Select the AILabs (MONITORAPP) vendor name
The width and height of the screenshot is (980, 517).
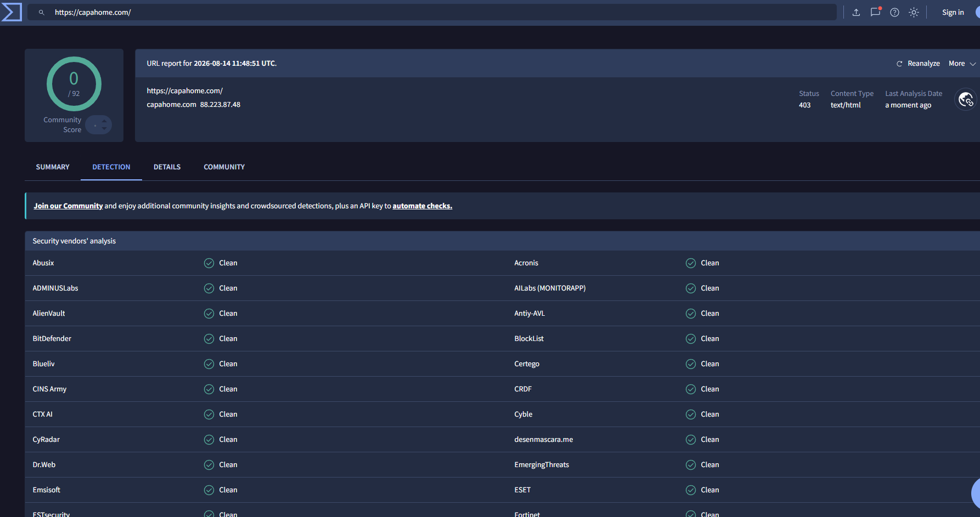click(550, 288)
